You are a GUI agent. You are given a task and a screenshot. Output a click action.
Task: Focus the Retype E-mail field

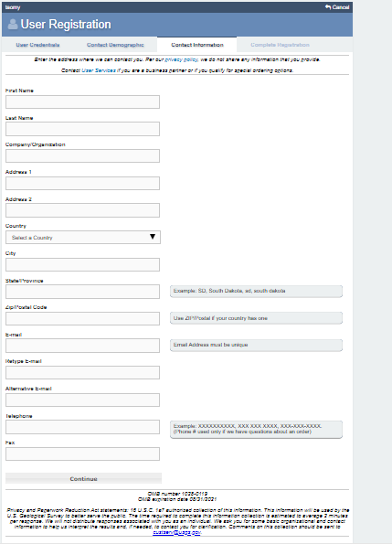click(x=82, y=373)
